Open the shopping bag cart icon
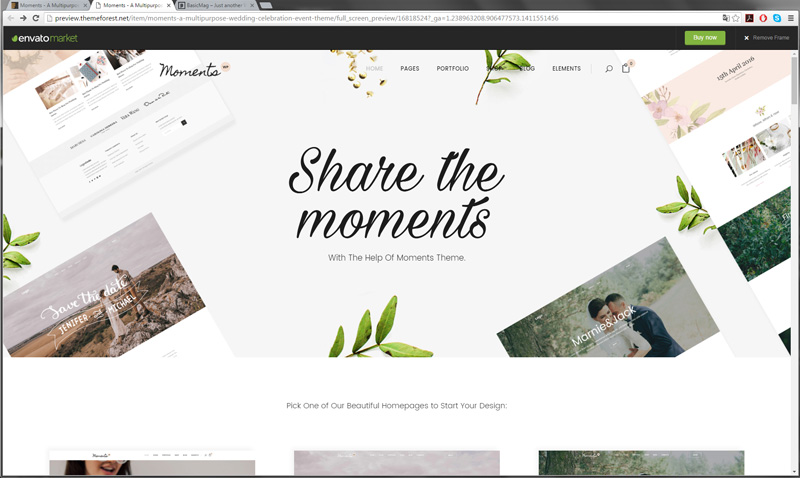Viewport: 800px width, 478px height. [x=626, y=68]
